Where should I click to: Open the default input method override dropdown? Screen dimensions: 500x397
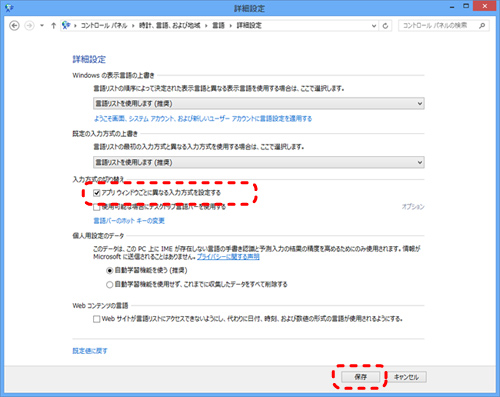(x=259, y=162)
